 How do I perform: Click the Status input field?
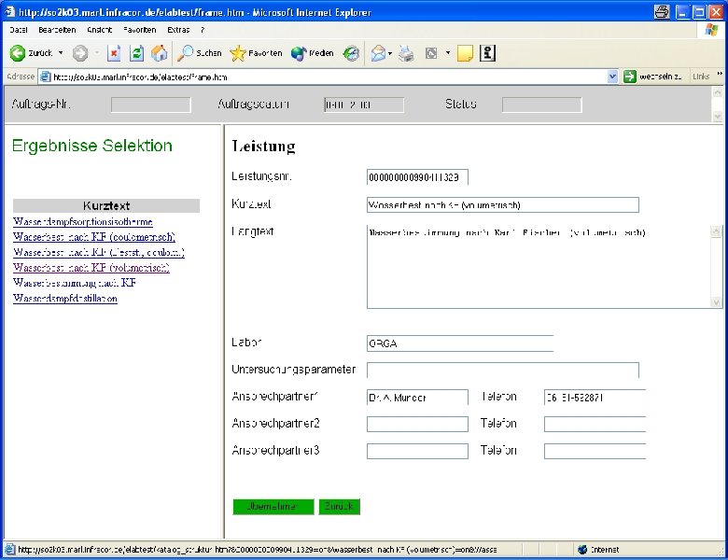point(542,105)
